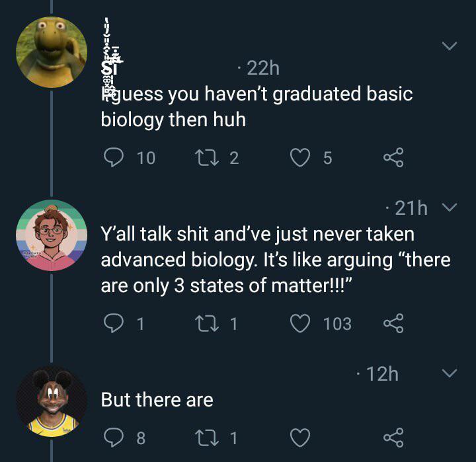Viewport: 476px width, 462px height.
Task: Like the 'But there are' tweet
Action: 301,437
